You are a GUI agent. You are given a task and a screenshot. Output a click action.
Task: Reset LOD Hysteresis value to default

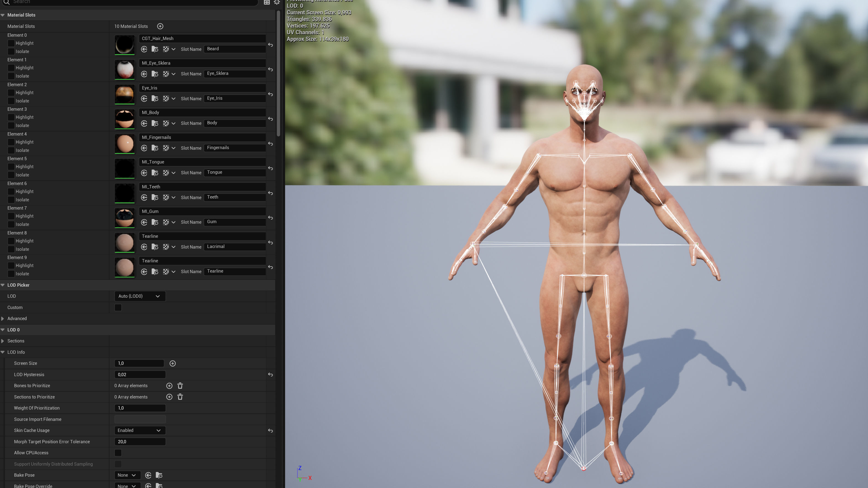[270, 374]
